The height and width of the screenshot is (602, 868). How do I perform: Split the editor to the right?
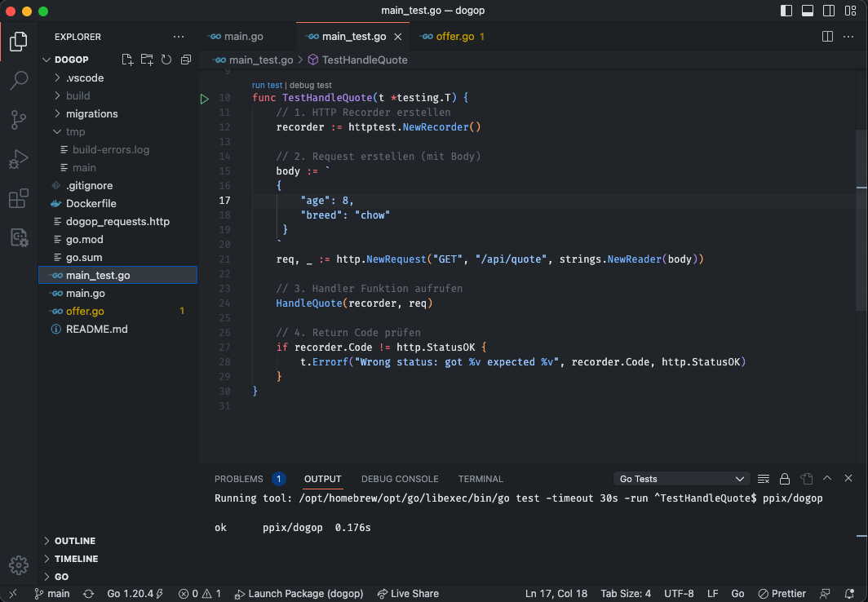827,37
